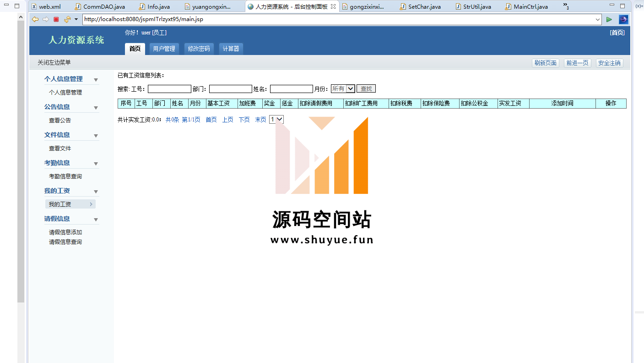Click the 姓名 search input field
This screenshot has width=644, height=363.
(x=292, y=89)
